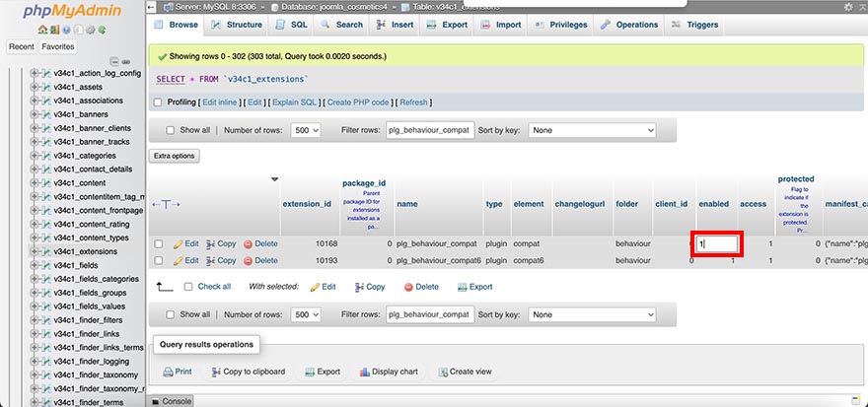This screenshot has height=407, width=868.
Task: Tick the upper Show all checkbox
Action: 170,130
